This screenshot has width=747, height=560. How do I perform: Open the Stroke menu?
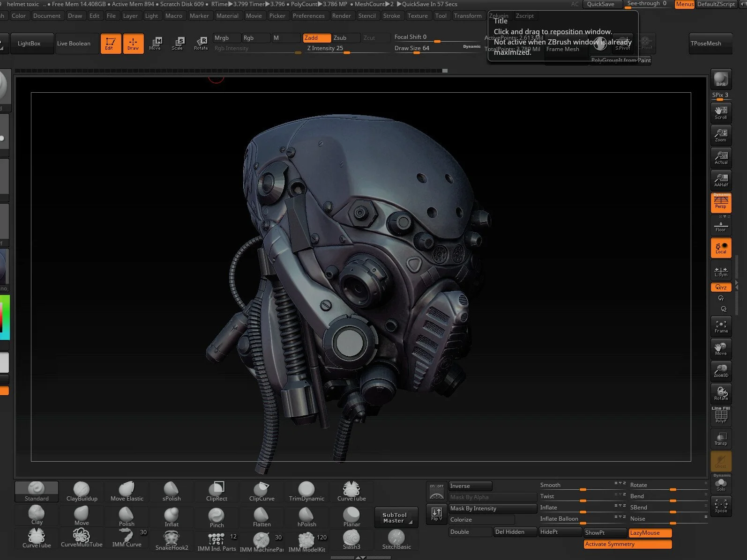click(391, 15)
